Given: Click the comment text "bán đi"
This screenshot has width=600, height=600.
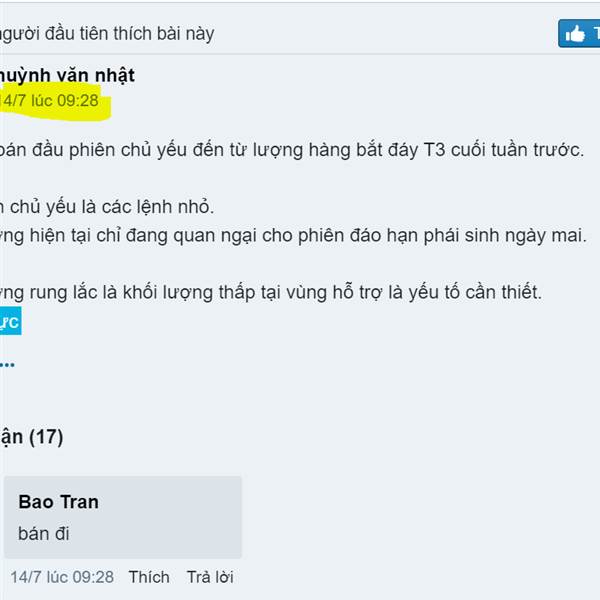Looking at the screenshot, I should point(44,534).
